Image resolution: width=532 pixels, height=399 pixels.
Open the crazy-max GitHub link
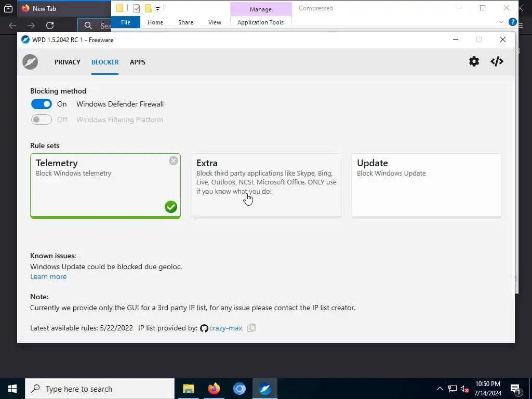pos(225,328)
